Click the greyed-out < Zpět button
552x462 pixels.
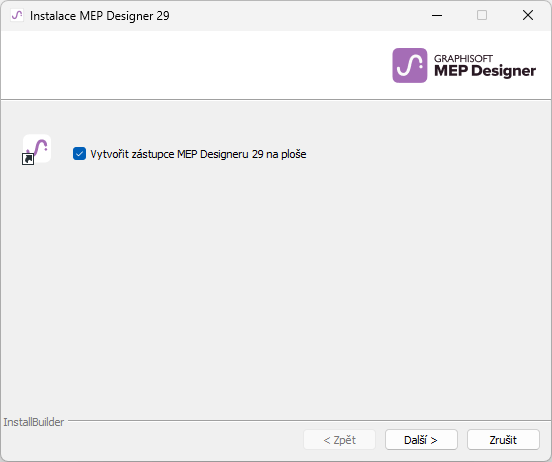coord(339,439)
